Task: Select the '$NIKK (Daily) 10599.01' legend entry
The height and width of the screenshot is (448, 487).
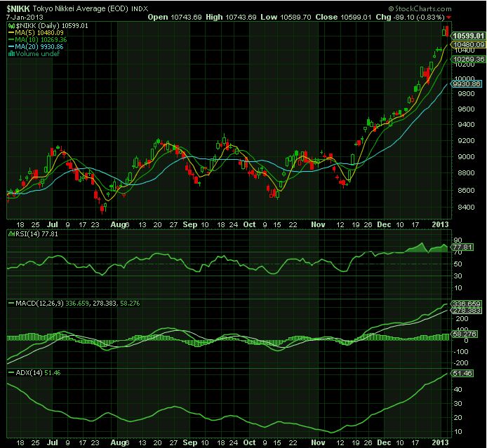Action: [52, 26]
